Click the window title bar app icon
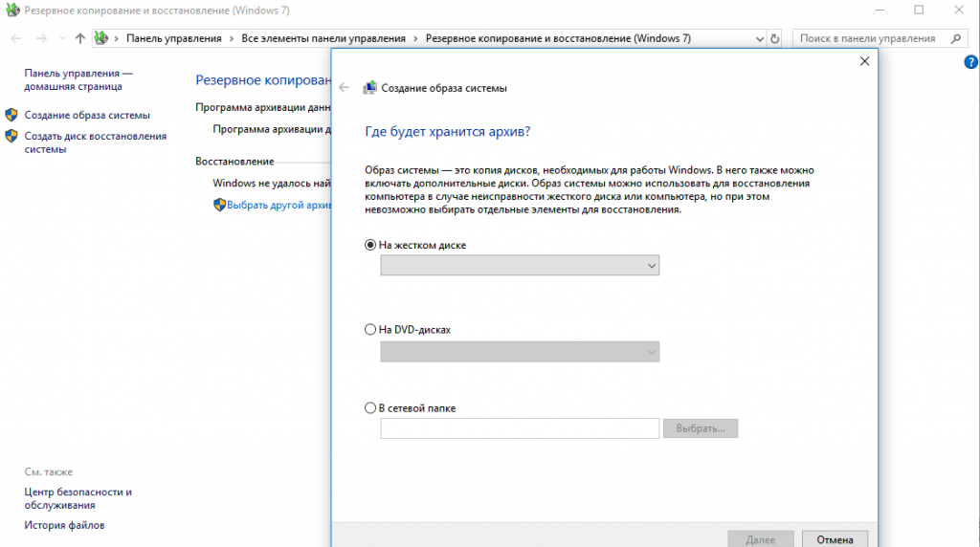Screen dimensions: 980x547 12,10
